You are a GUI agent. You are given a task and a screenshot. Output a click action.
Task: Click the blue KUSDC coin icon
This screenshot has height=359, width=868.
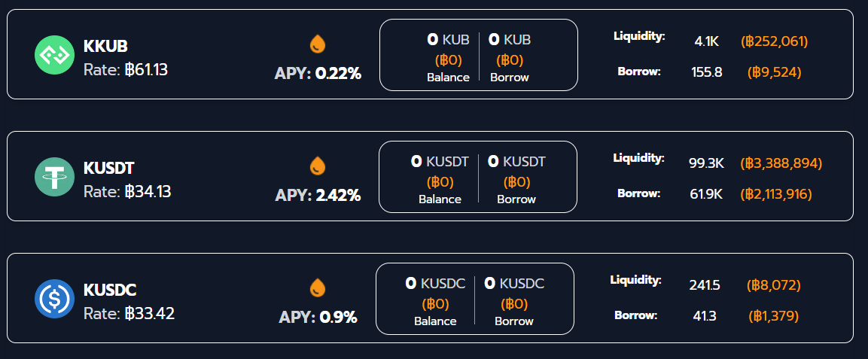coord(54,298)
